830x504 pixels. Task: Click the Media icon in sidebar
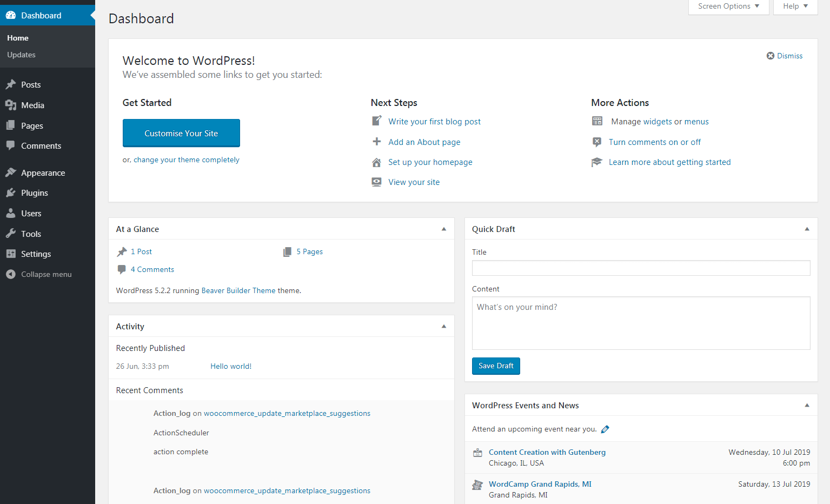[x=11, y=105]
